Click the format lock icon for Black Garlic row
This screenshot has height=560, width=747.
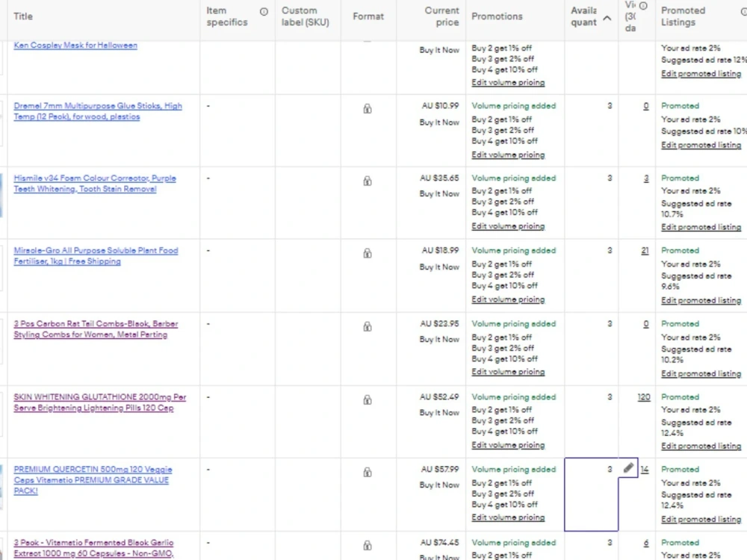click(368, 546)
